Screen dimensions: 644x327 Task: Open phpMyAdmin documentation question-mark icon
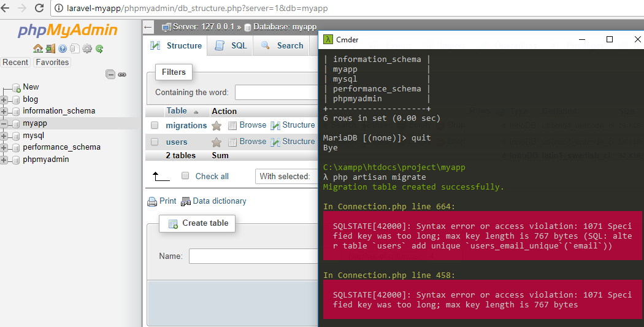pos(63,49)
